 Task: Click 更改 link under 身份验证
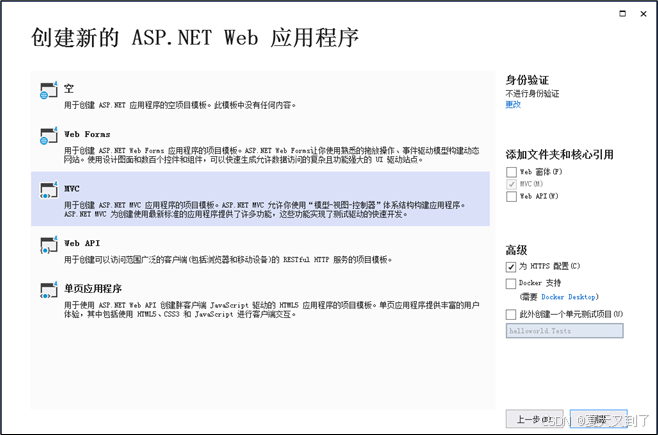point(513,104)
